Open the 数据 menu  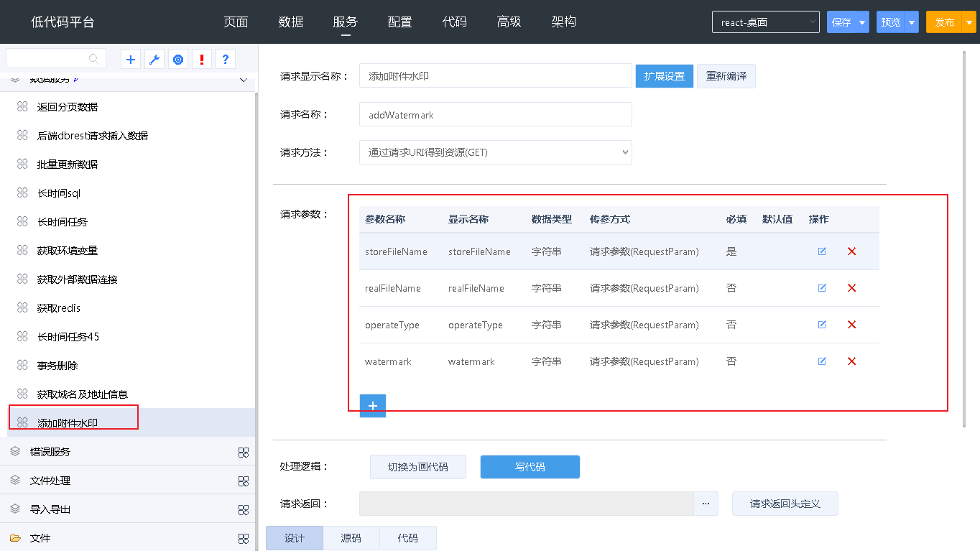point(291,22)
